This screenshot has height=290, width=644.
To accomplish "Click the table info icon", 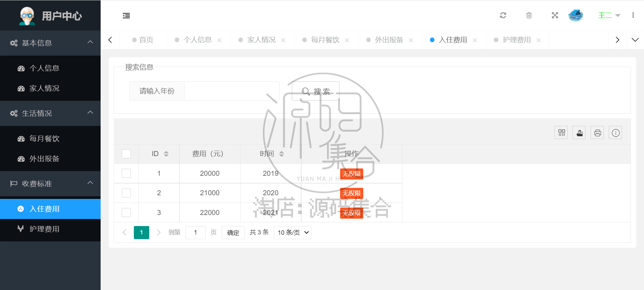I will (x=615, y=133).
